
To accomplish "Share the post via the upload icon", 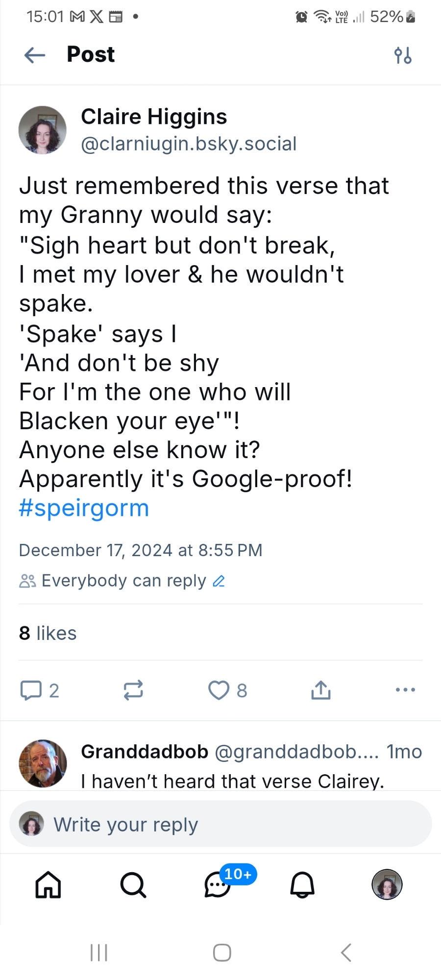I will pos(321,690).
